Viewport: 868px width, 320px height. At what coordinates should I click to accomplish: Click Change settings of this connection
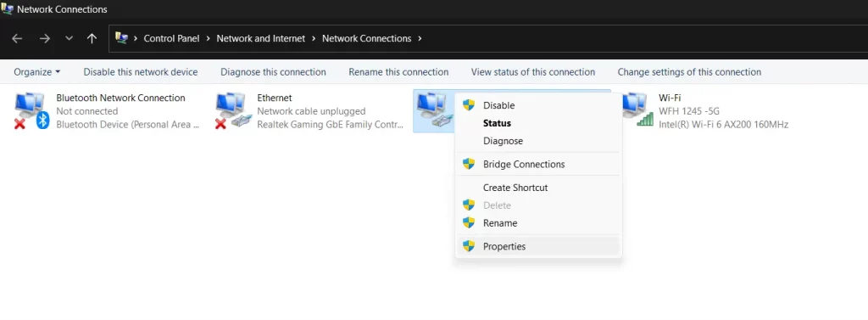[689, 71]
